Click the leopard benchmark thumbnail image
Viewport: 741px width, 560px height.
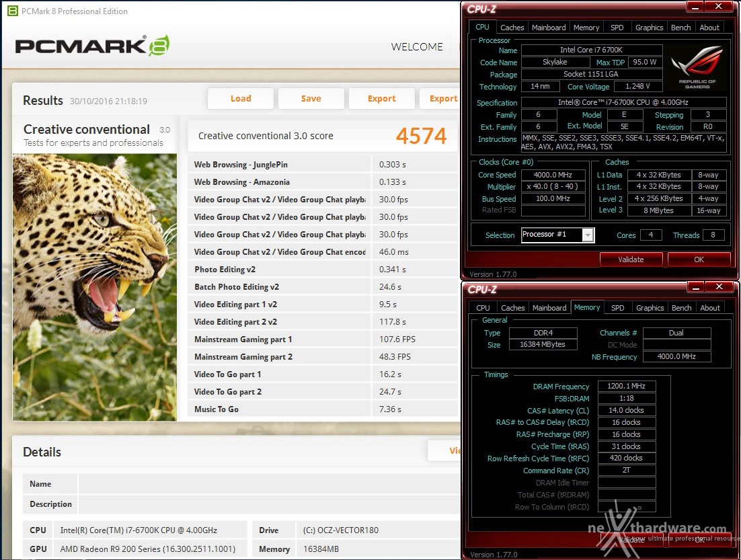pyautogui.click(x=95, y=287)
